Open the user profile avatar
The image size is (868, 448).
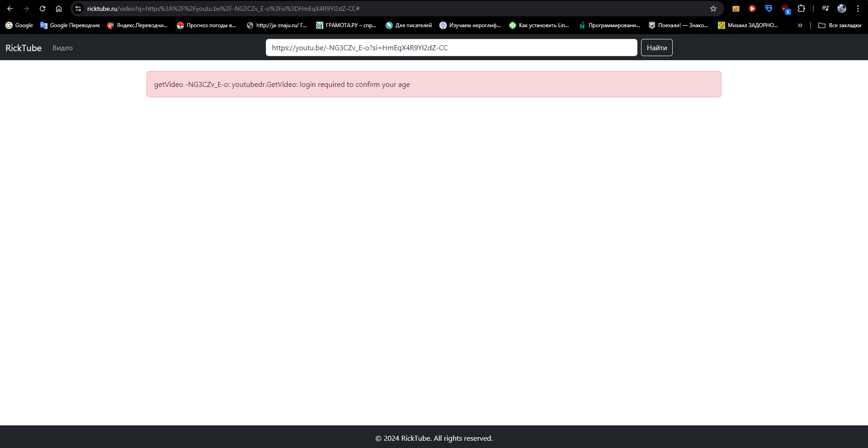pyautogui.click(x=842, y=9)
